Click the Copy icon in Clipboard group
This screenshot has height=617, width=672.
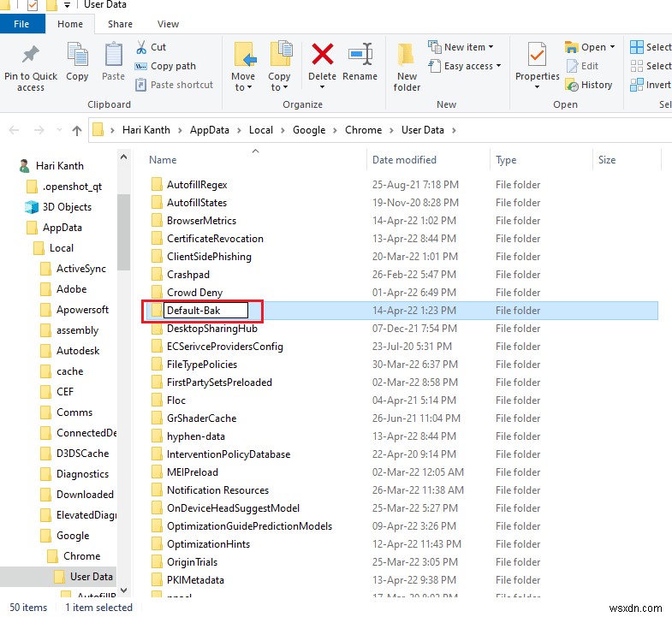click(x=77, y=55)
